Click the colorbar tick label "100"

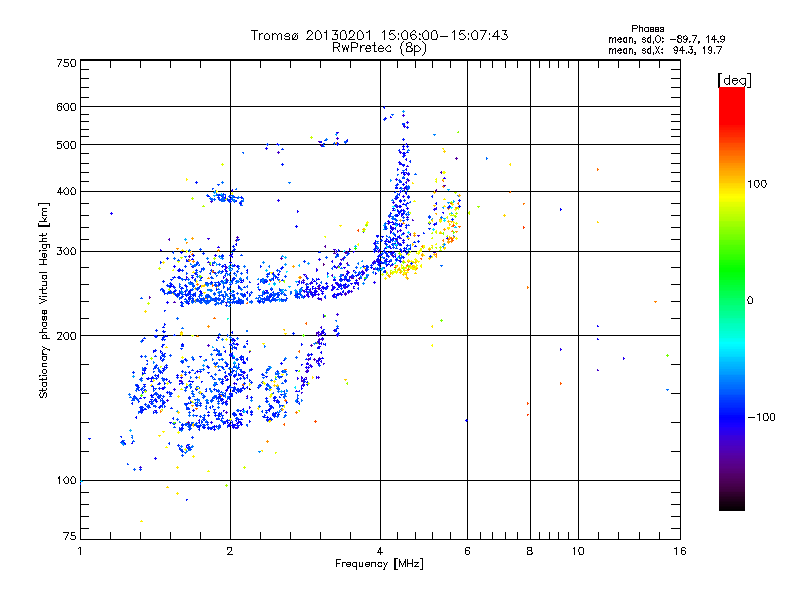click(x=757, y=184)
